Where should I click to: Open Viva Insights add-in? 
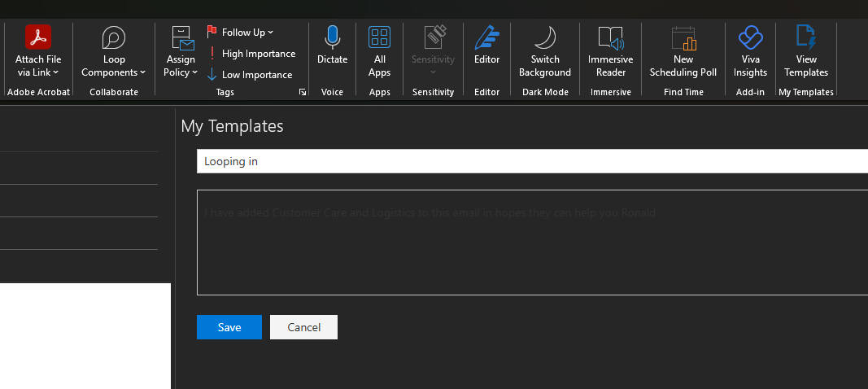751,51
